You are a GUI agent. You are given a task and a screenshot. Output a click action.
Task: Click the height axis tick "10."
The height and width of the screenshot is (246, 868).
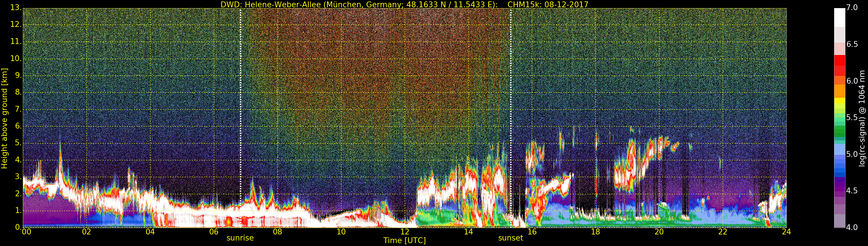point(16,59)
